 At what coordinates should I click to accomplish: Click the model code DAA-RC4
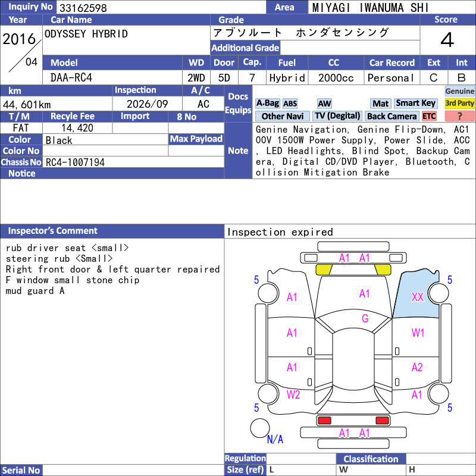click(x=71, y=78)
